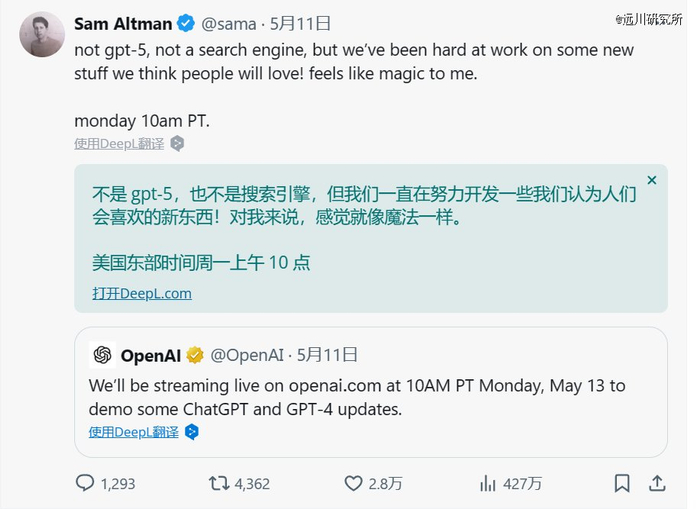The image size is (700, 509).
Task: Open the @sama handle
Action: (229, 24)
